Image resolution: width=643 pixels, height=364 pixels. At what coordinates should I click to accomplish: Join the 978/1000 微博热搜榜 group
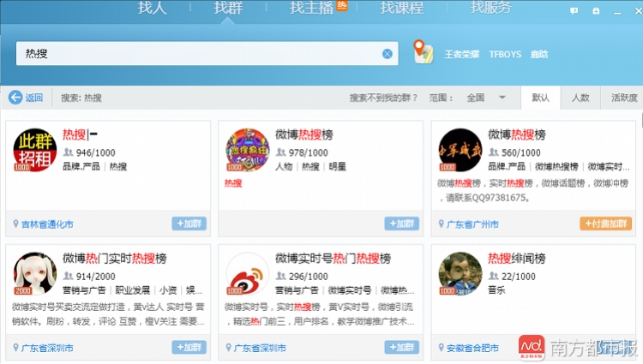402,224
